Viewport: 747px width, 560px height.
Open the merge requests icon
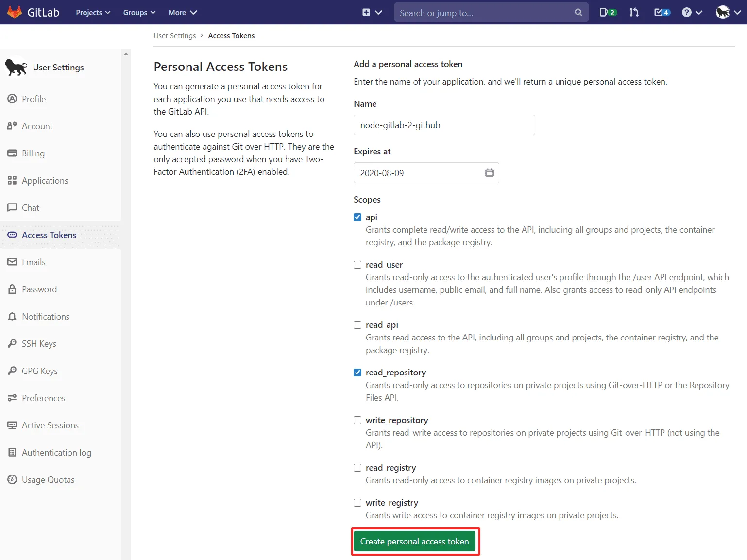634,12
